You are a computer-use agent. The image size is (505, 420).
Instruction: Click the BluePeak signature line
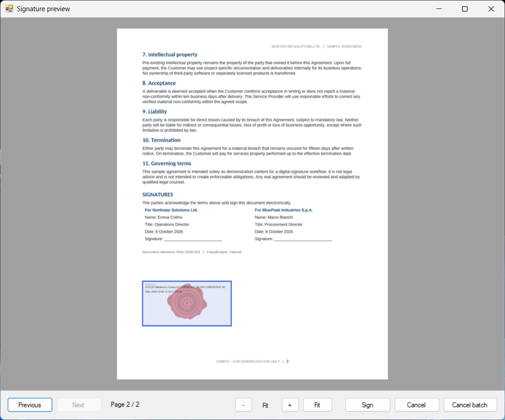(x=303, y=240)
